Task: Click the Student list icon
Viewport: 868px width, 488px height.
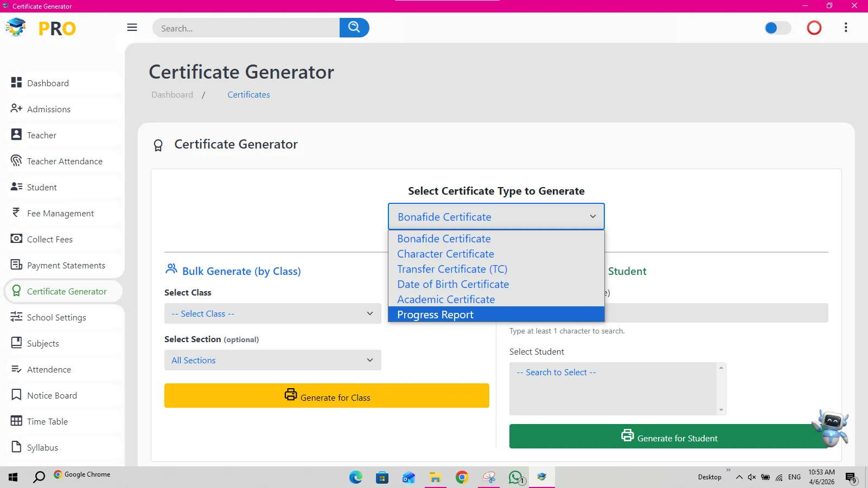Action: pyautogui.click(x=16, y=187)
